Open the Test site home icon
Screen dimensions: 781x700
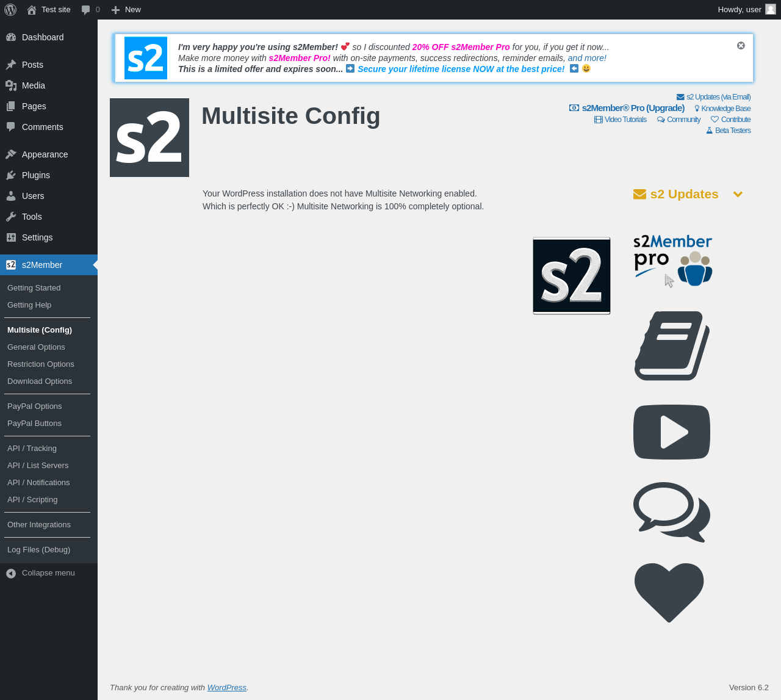(32, 10)
